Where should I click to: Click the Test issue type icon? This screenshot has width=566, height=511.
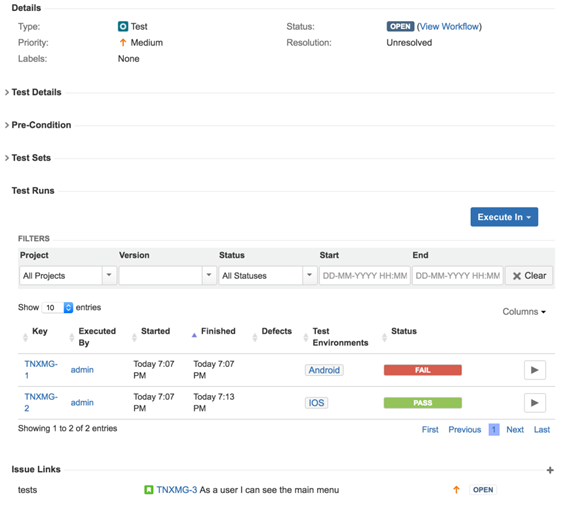pyautogui.click(x=123, y=26)
